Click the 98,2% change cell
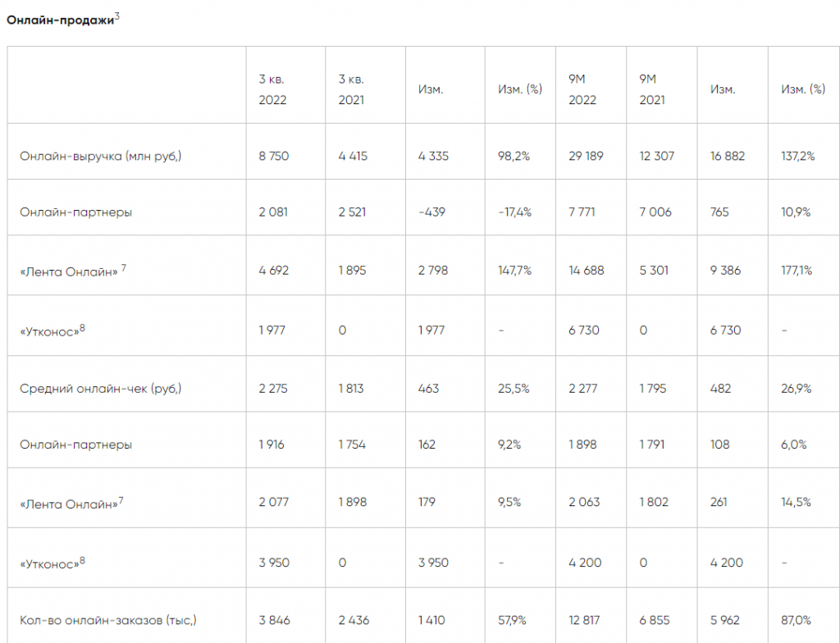840x643 pixels. tap(515, 156)
